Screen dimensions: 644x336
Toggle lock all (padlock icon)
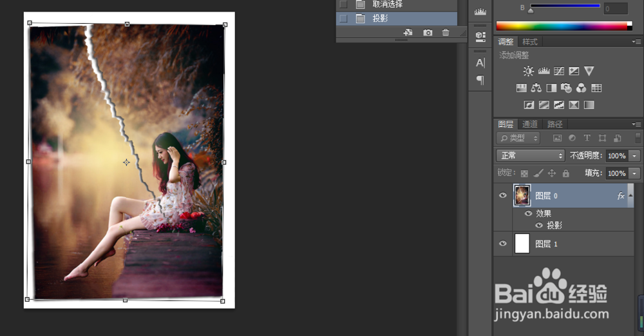click(566, 173)
